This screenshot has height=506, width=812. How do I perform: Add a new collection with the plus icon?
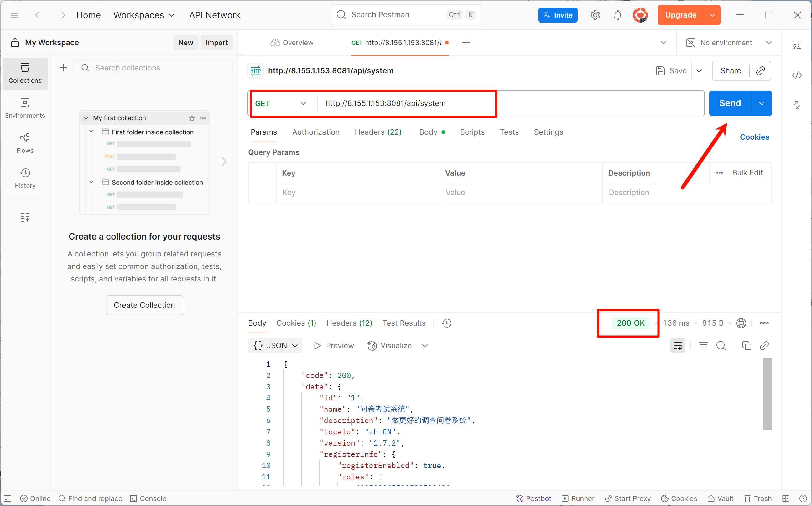(63, 68)
